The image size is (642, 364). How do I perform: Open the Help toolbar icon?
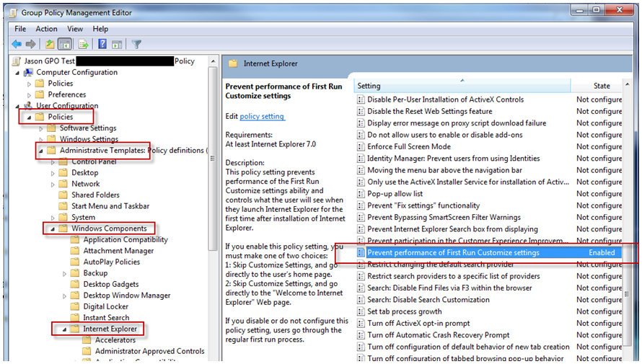click(102, 44)
